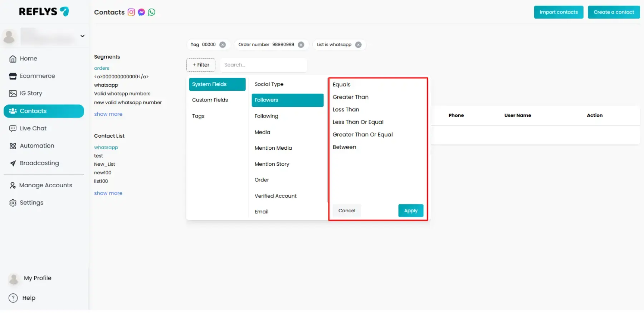Open Live Chat from sidebar
The width and height of the screenshot is (644, 313).
point(33,128)
